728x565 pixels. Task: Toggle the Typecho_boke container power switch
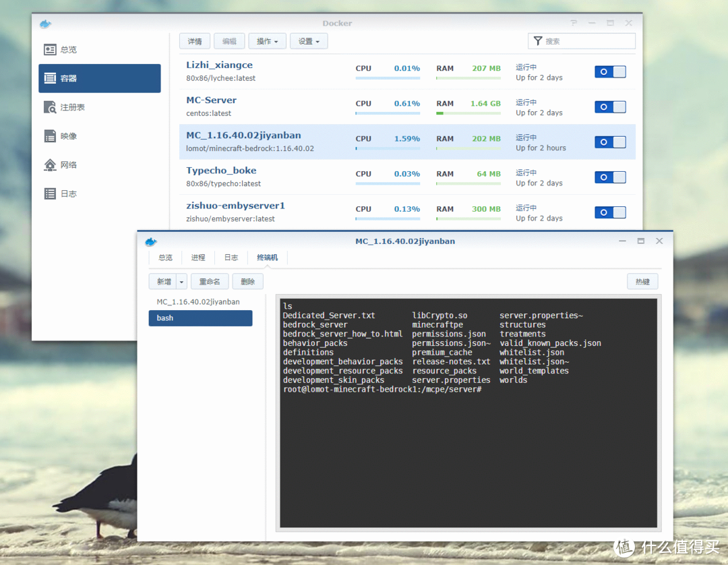(610, 177)
